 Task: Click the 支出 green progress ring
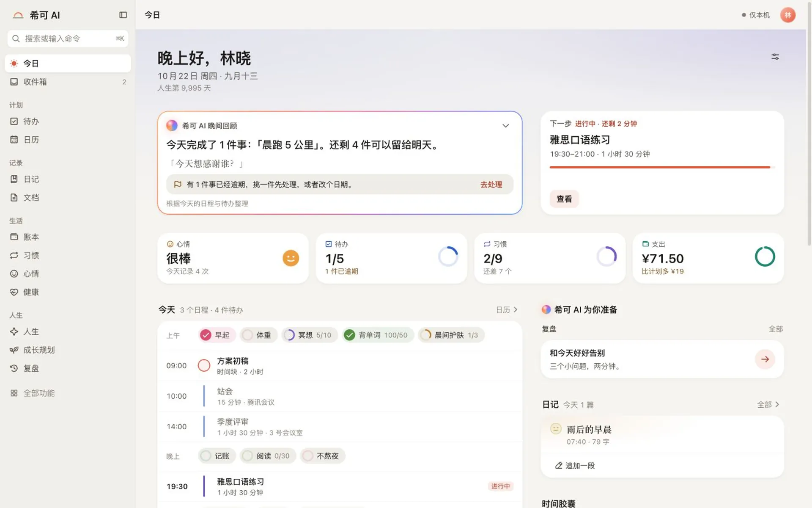(765, 257)
